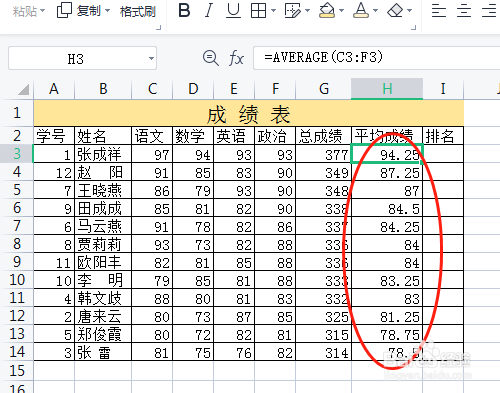Select average cell showing 94.25
This screenshot has height=393, width=500.
387,154
